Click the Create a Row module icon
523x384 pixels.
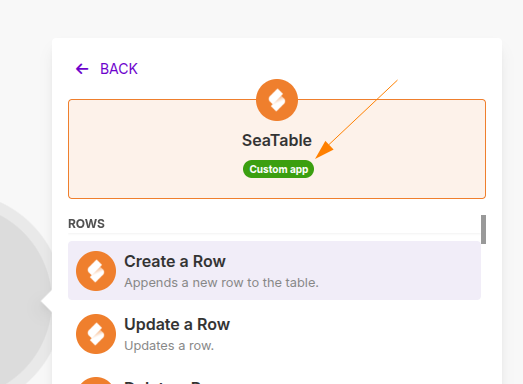pyautogui.click(x=96, y=271)
